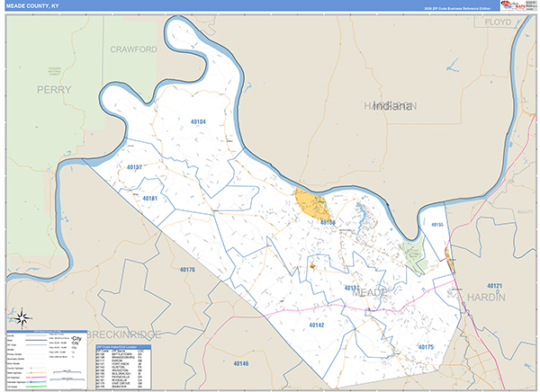Select ZIP code 40176 label

pos(187,270)
